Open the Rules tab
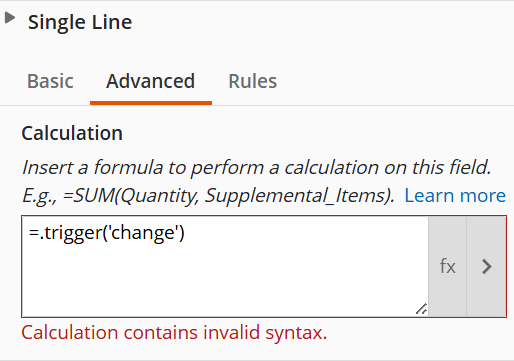Viewport: 514px width, 361px height. pyautogui.click(x=253, y=81)
